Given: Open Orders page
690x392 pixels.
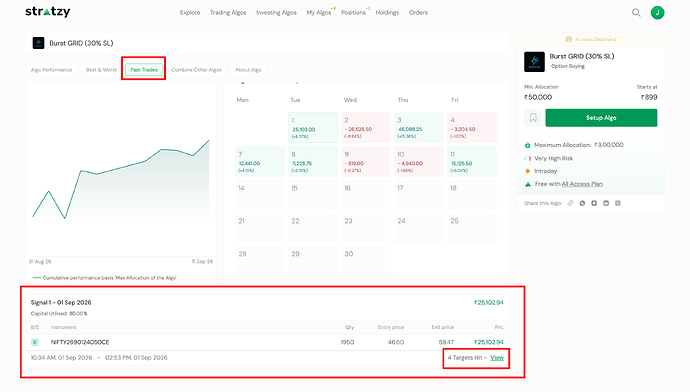Looking at the screenshot, I should pyautogui.click(x=418, y=13).
